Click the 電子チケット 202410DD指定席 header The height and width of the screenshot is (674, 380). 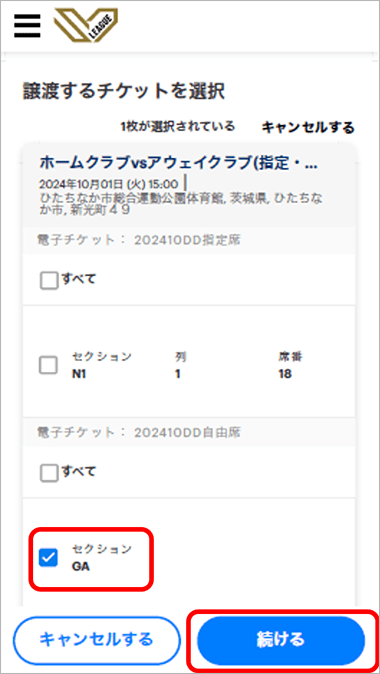[139, 240]
